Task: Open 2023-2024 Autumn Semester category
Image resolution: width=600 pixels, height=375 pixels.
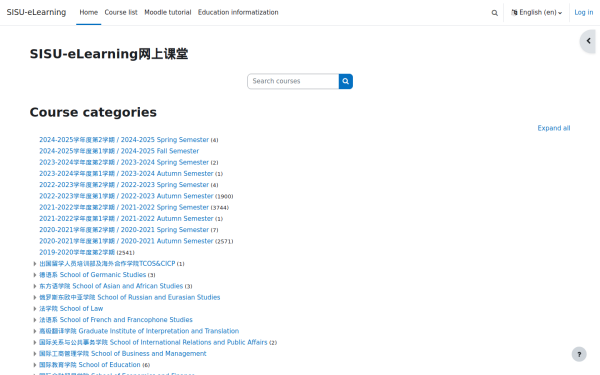Action: (126, 174)
